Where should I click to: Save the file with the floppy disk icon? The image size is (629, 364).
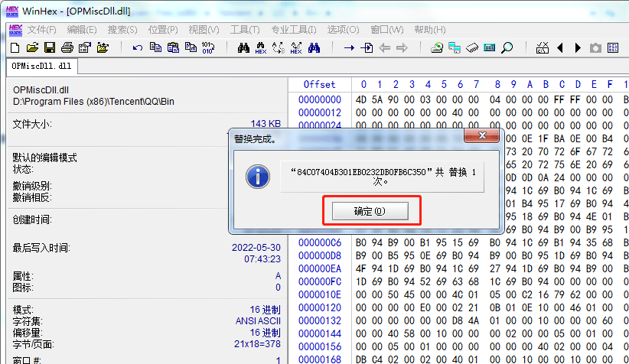coord(50,47)
